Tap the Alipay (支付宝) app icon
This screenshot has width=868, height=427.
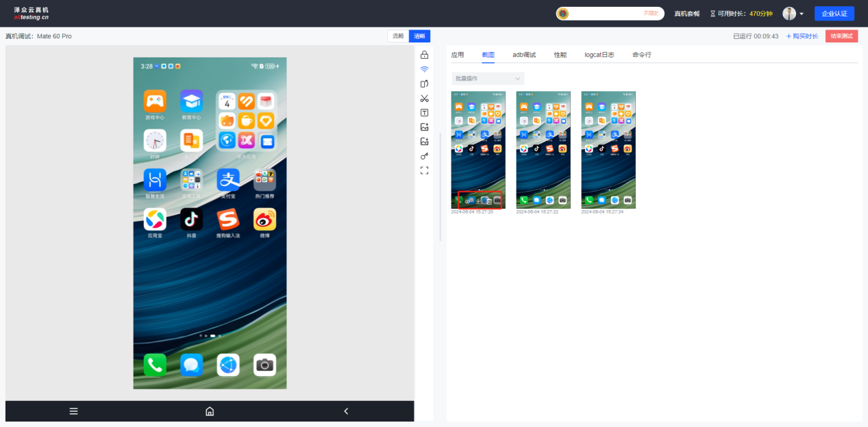pyautogui.click(x=228, y=180)
